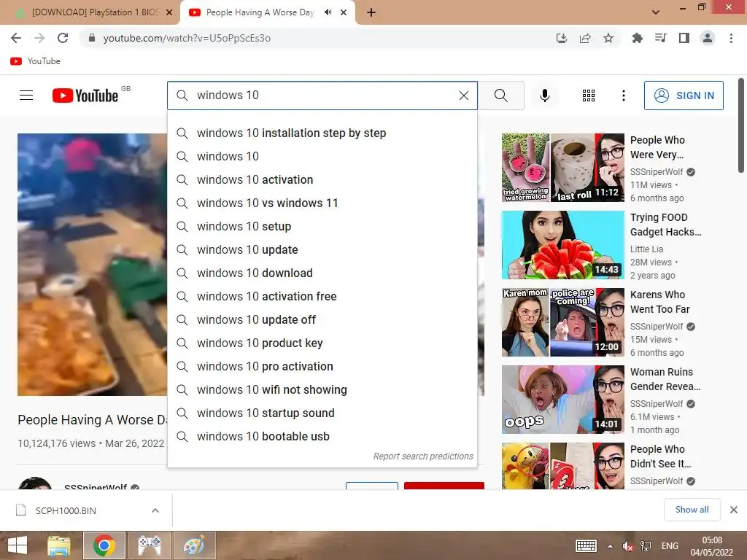
Task: Open 'Karens Who Went Too Far' thumbnail
Action: pyautogui.click(x=562, y=322)
